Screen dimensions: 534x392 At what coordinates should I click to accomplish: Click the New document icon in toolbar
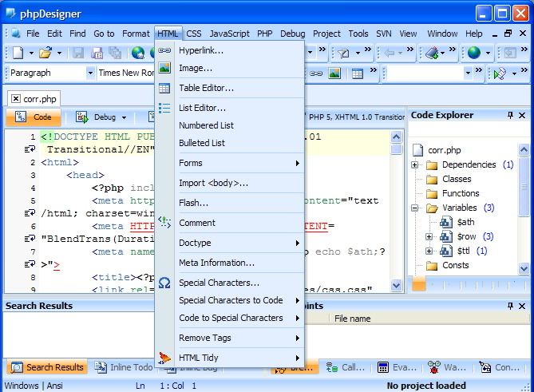18,53
